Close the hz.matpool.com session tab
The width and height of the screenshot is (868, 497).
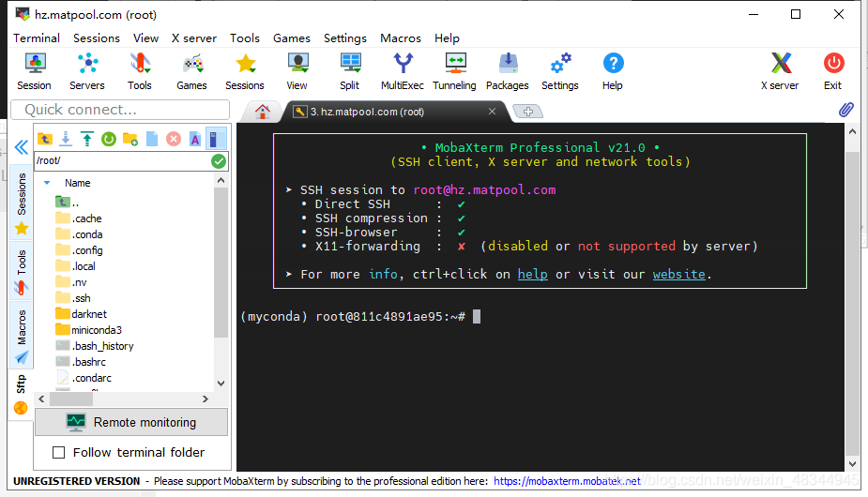click(492, 112)
